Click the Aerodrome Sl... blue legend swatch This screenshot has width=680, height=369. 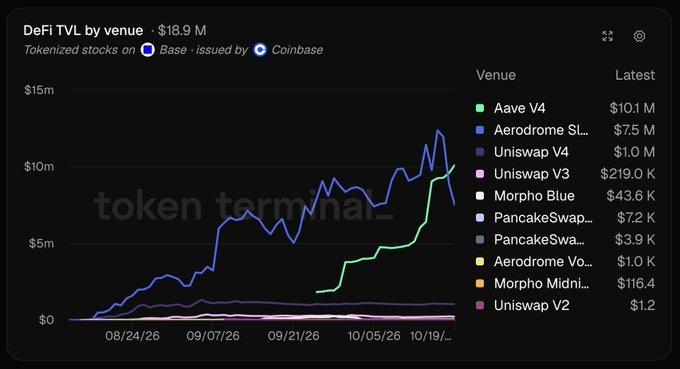click(480, 130)
